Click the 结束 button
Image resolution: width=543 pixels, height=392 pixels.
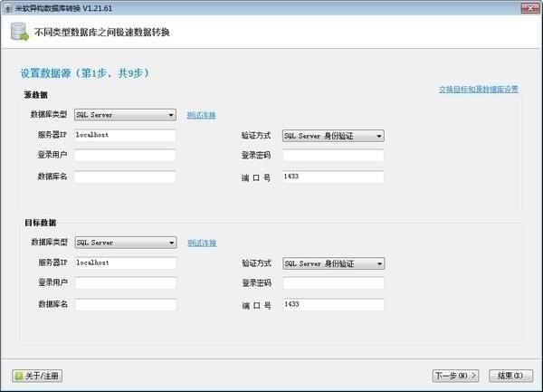(x=510, y=376)
